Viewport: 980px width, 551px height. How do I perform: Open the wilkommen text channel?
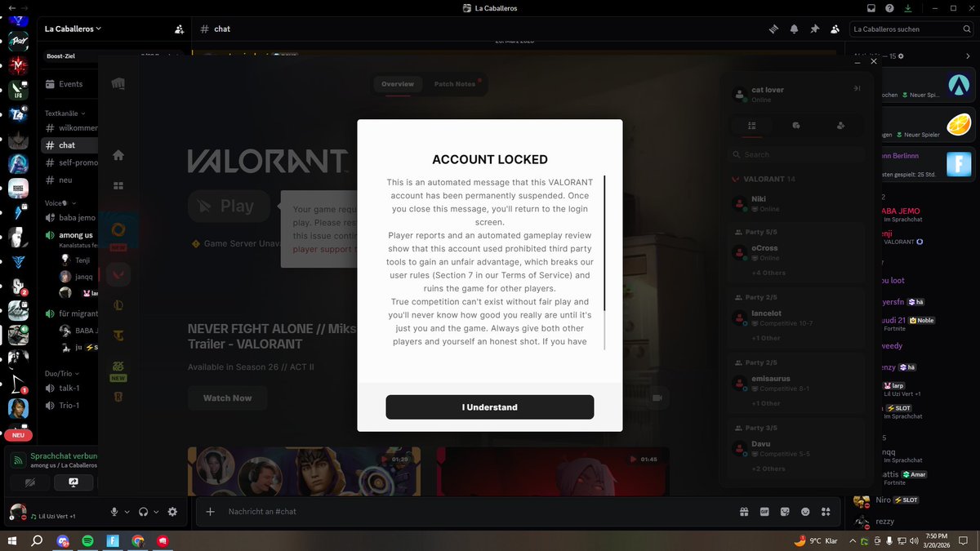click(69, 128)
